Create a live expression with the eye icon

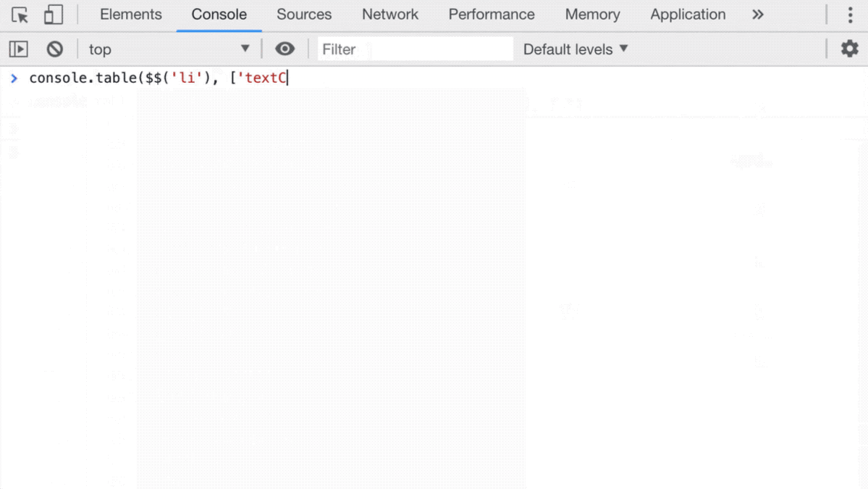click(x=285, y=49)
